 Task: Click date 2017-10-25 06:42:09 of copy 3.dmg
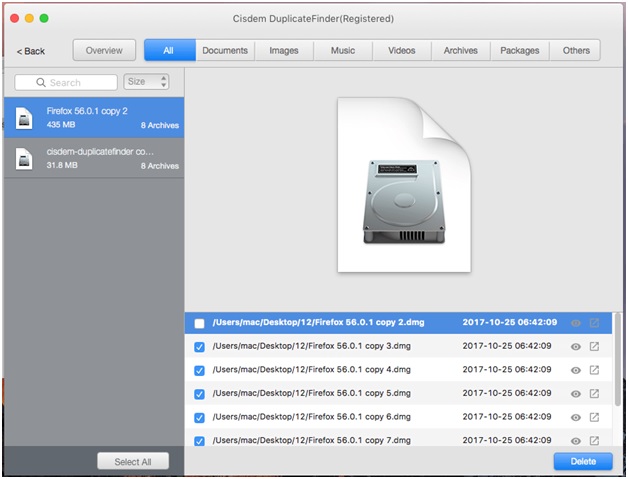(507, 346)
